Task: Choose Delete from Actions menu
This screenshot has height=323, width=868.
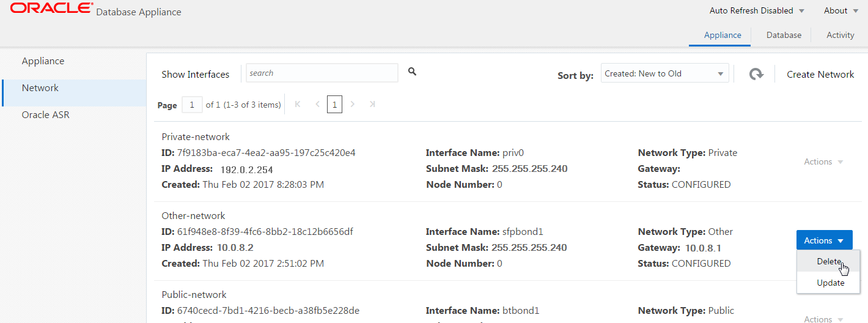Action: tap(829, 261)
